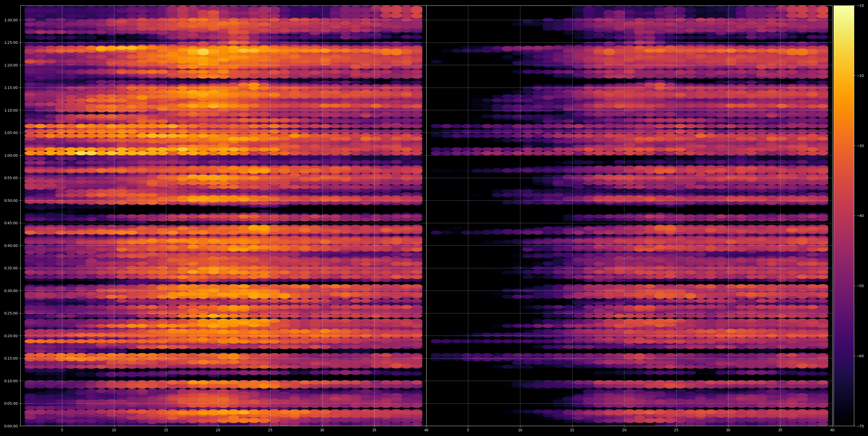The image size is (868, 436).
Task: Click x-axis label 20 of left heatmap
Action: click(x=218, y=430)
